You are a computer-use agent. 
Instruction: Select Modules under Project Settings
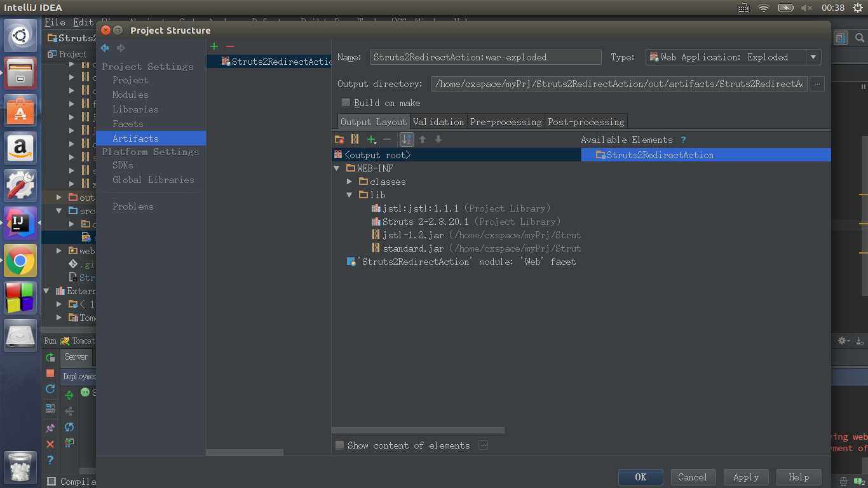130,95
